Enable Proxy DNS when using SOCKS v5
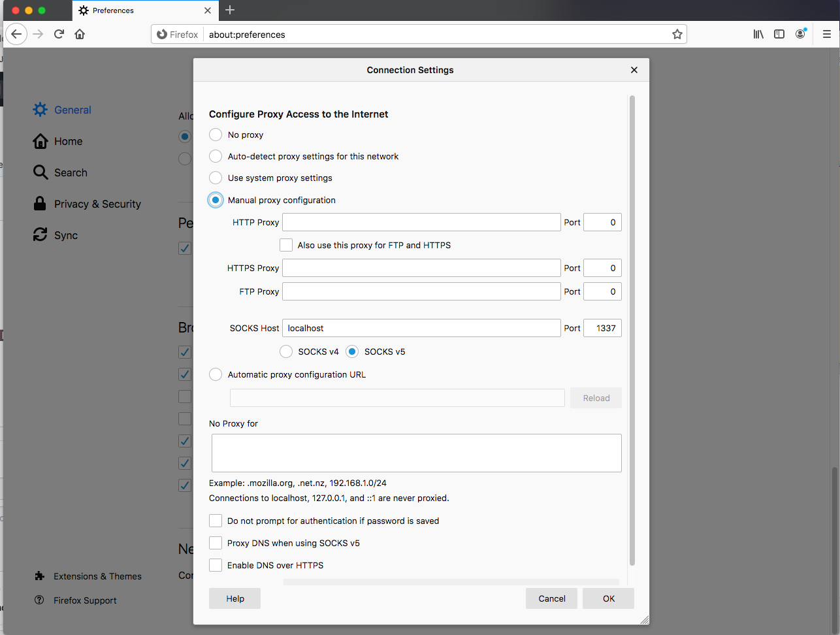 (216, 543)
